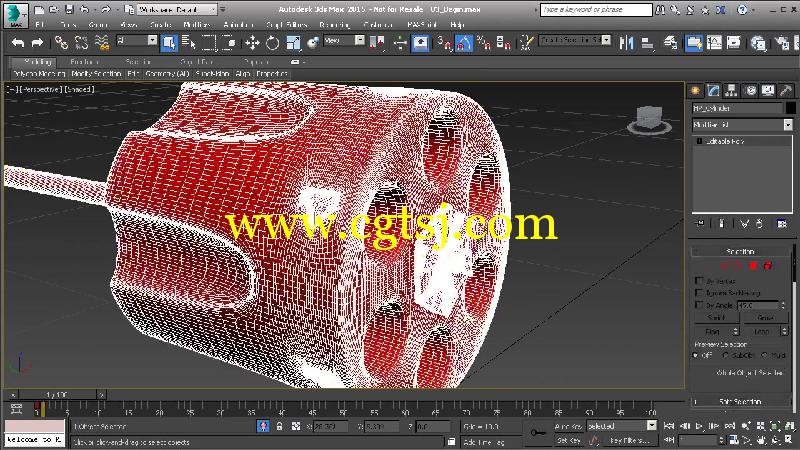Open the Curve Editor icon
The height and width of the screenshot is (450, 800).
714,43
